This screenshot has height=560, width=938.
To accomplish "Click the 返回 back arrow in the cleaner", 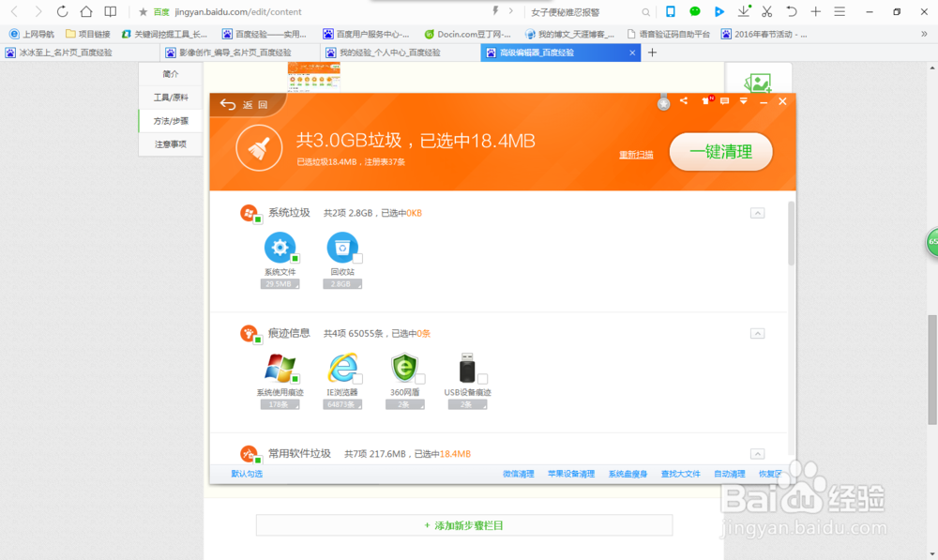I will pos(228,105).
